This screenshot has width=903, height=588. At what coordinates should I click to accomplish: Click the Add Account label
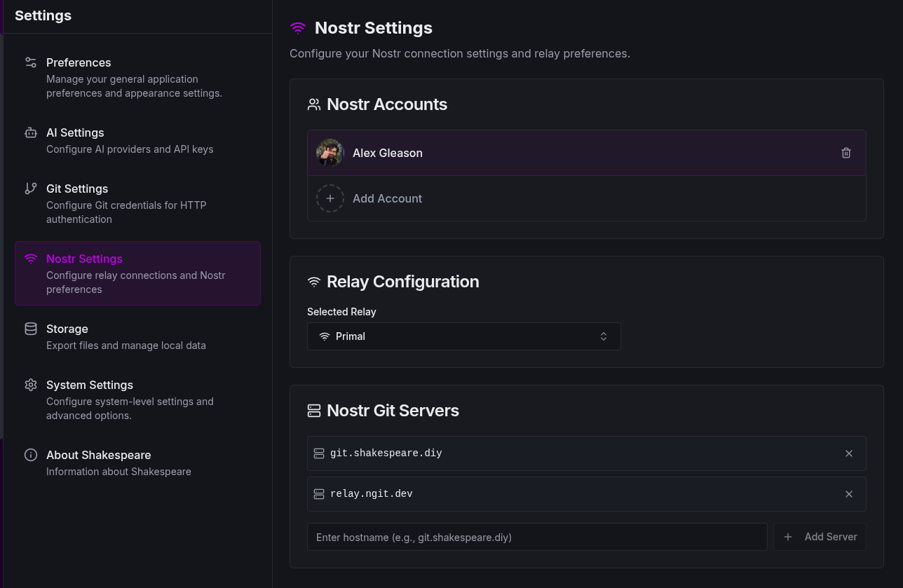pyautogui.click(x=387, y=198)
